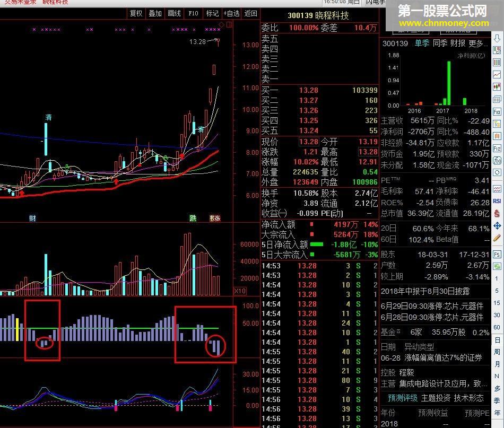Click the red dollar sign icon
This screenshot has height=428, width=504.
pyautogui.click(x=497, y=213)
